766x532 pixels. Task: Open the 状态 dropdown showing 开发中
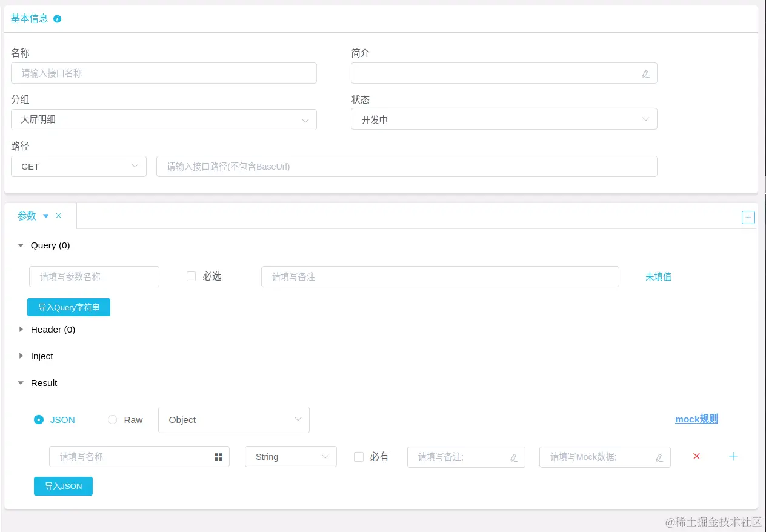coord(504,119)
